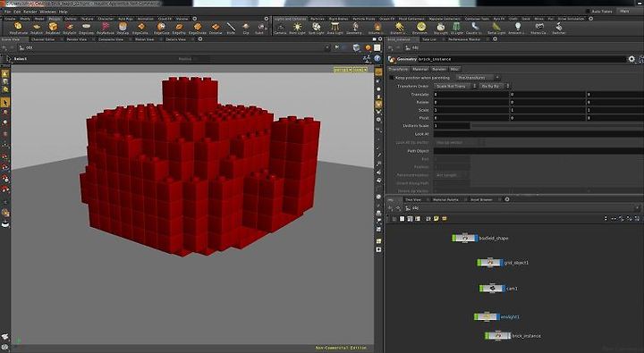The height and width of the screenshot is (353, 644).
Task: Toggle display flag on grid_object1 node
Action: tap(501, 262)
